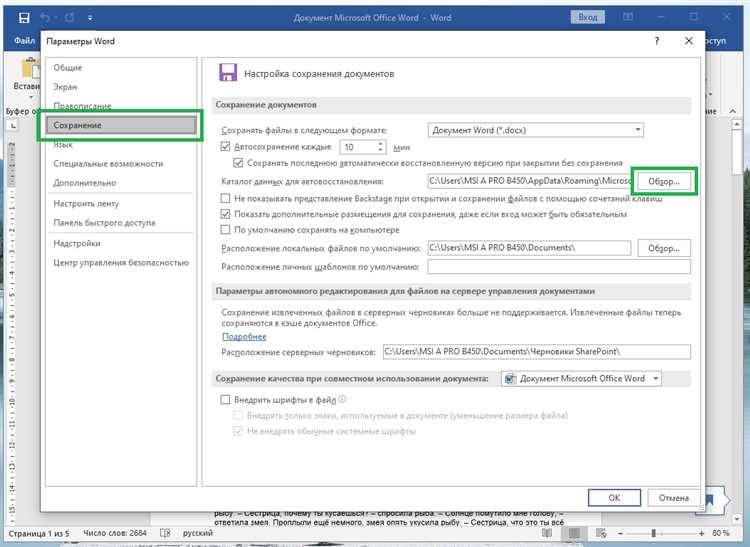Click the zoom in plus button

pos(701,533)
